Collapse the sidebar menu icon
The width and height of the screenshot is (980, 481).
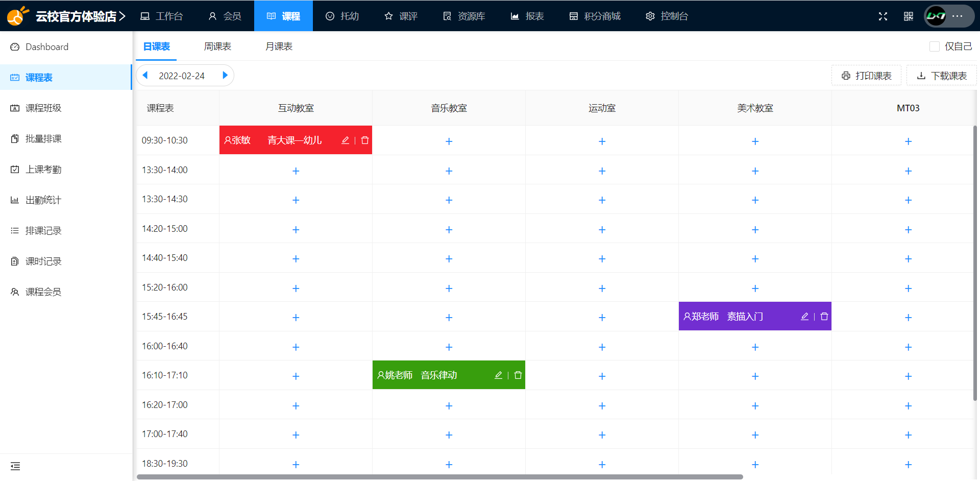point(15,466)
